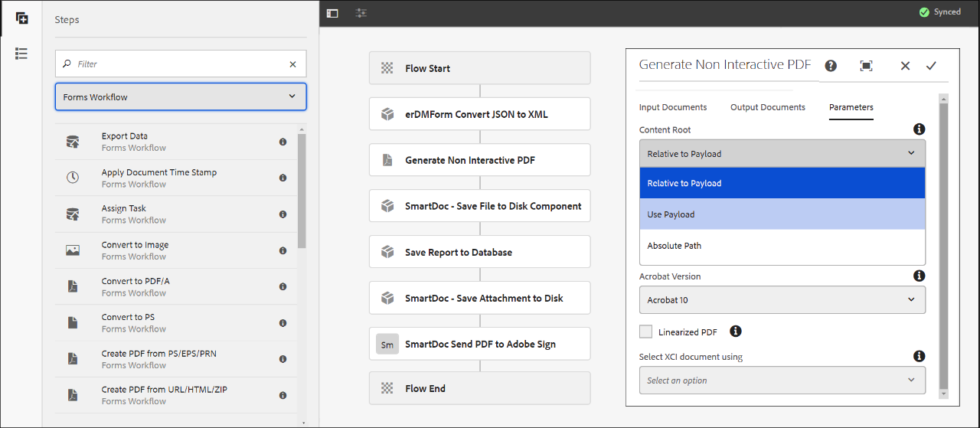Switch to the Output Documents tab

click(x=767, y=107)
